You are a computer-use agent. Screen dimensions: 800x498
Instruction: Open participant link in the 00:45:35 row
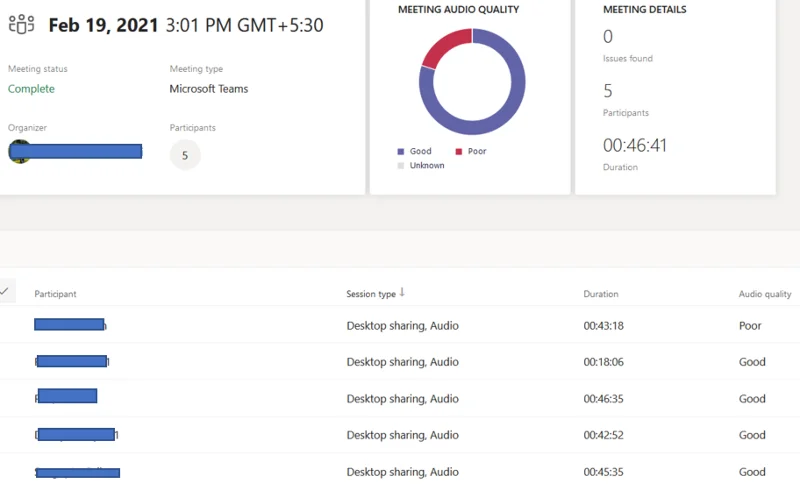(77, 473)
